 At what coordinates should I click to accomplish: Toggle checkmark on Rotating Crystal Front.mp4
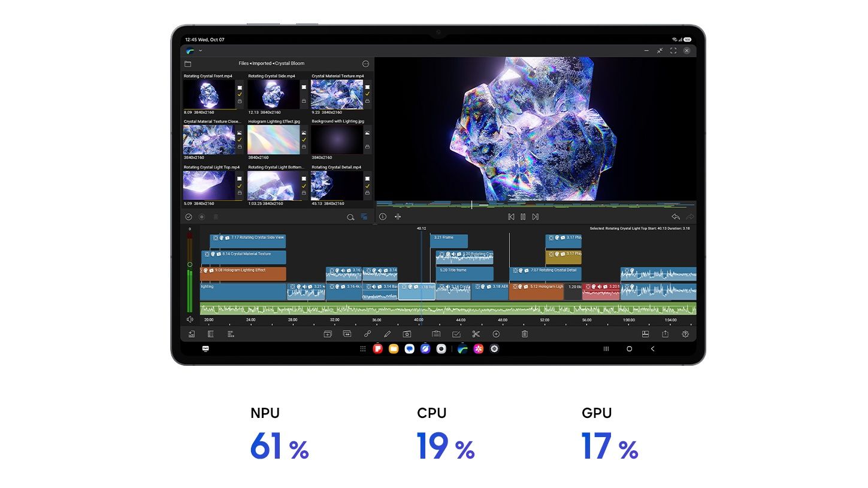click(x=239, y=94)
